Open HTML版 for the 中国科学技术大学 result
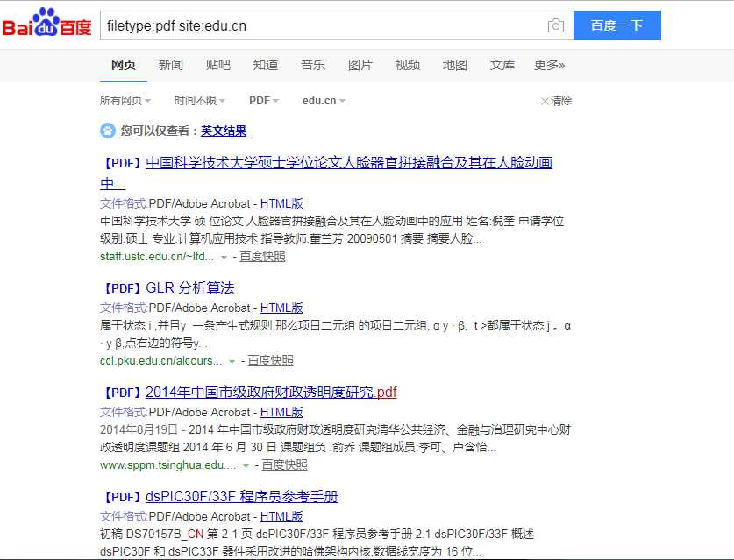This screenshot has width=734, height=560. (x=281, y=203)
